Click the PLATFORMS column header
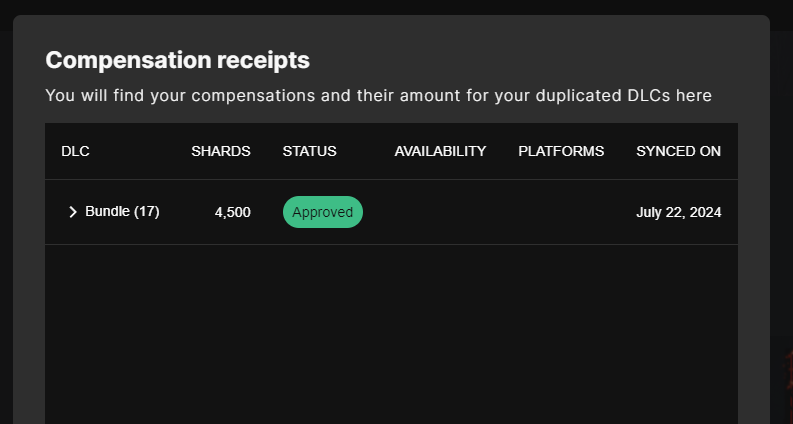The width and height of the screenshot is (793, 424). point(561,151)
